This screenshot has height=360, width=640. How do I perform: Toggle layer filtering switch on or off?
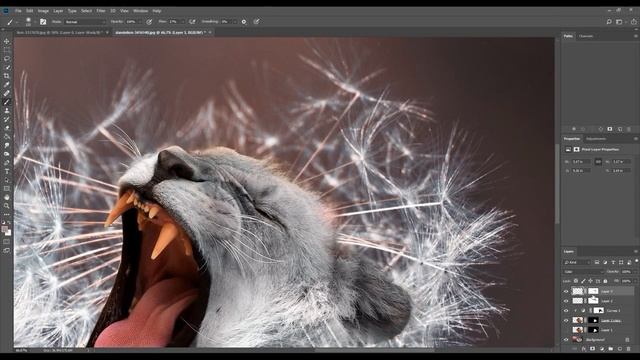click(636, 261)
